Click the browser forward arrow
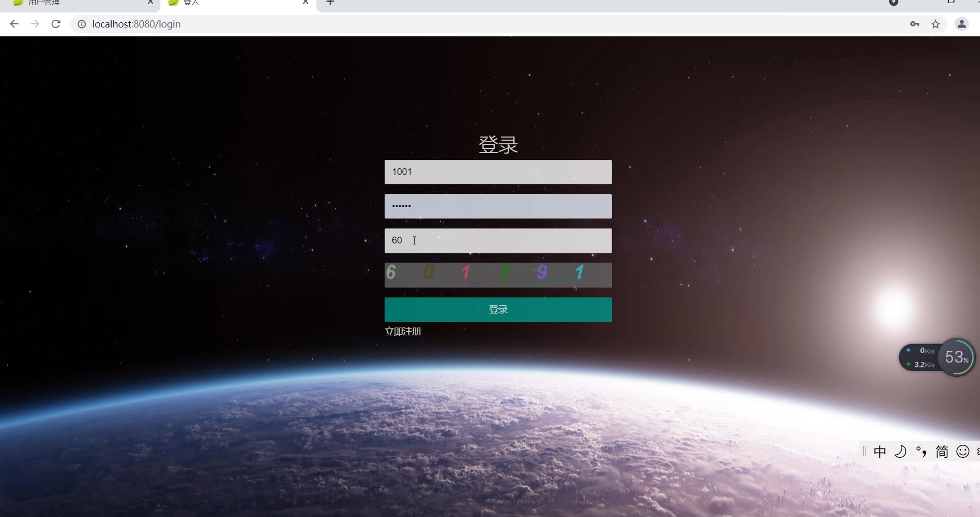Image resolution: width=980 pixels, height=517 pixels. [x=35, y=24]
